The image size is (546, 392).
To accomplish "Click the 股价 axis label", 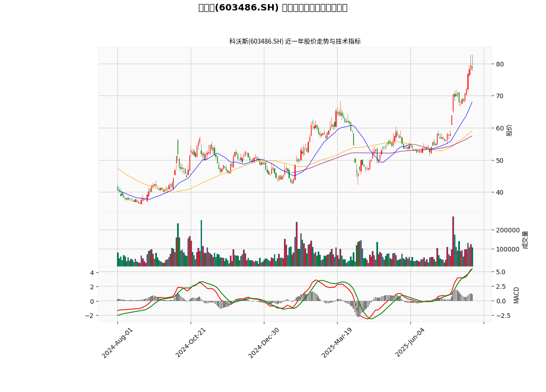I will [x=510, y=130].
